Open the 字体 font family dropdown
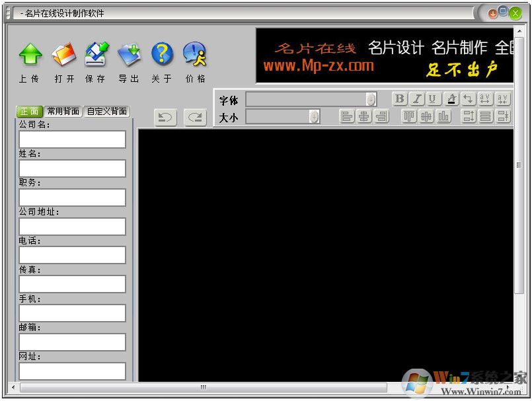 [371, 99]
